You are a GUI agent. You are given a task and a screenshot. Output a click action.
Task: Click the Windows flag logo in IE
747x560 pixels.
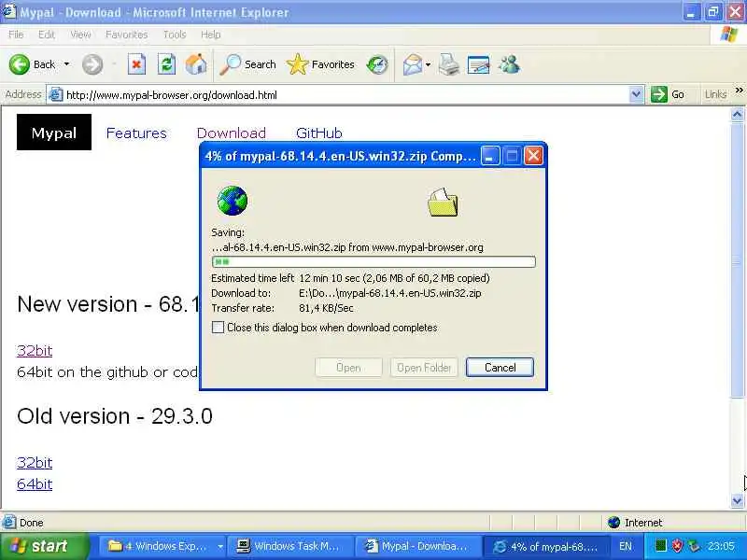(729, 35)
